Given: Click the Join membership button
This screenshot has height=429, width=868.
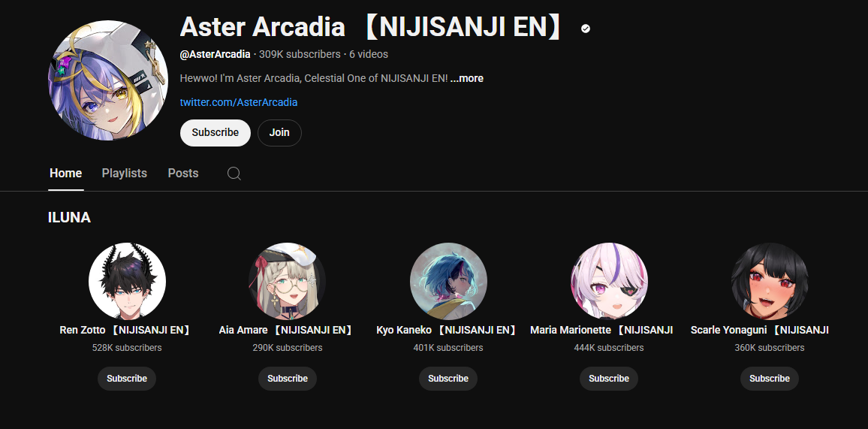Looking at the screenshot, I should 279,133.
